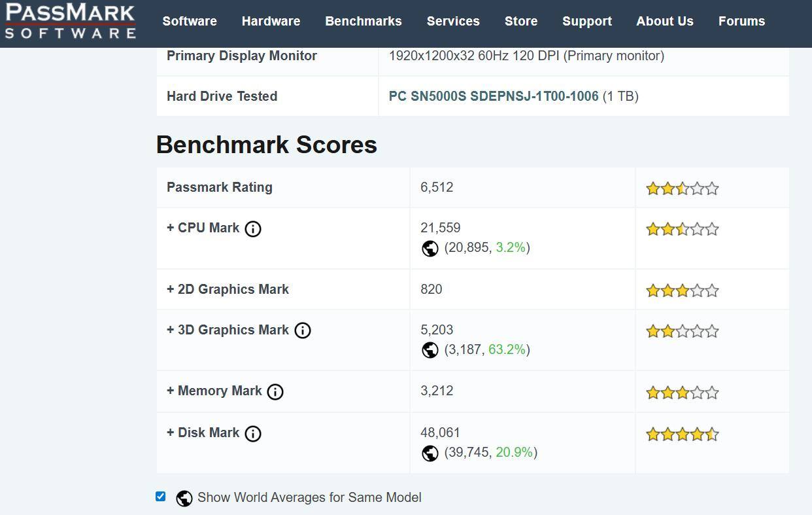The height and width of the screenshot is (515, 812).
Task: Open the About Us menu
Action: 665,21
